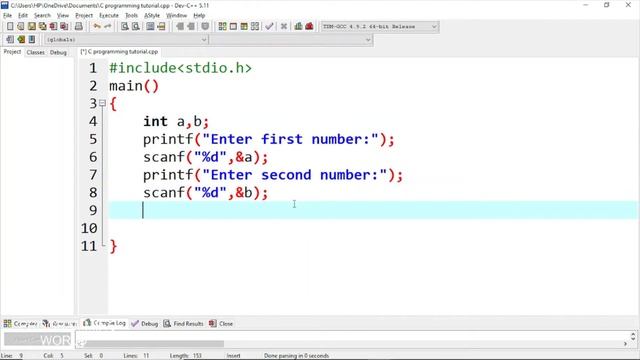Click line number 10 in gutter
Image resolution: width=640 pixels, height=360 pixels.
[x=89, y=228]
